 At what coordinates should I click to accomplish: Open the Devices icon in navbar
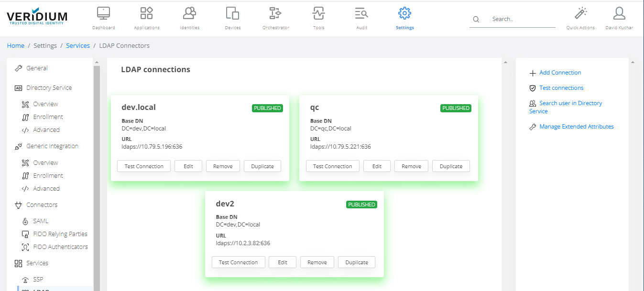pos(232,13)
